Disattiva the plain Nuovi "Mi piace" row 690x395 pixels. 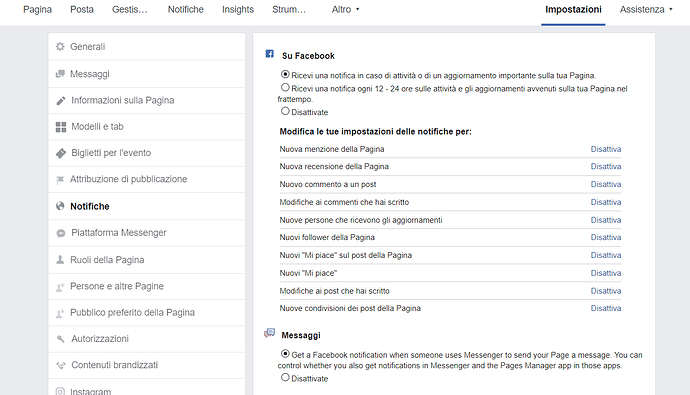click(x=606, y=273)
